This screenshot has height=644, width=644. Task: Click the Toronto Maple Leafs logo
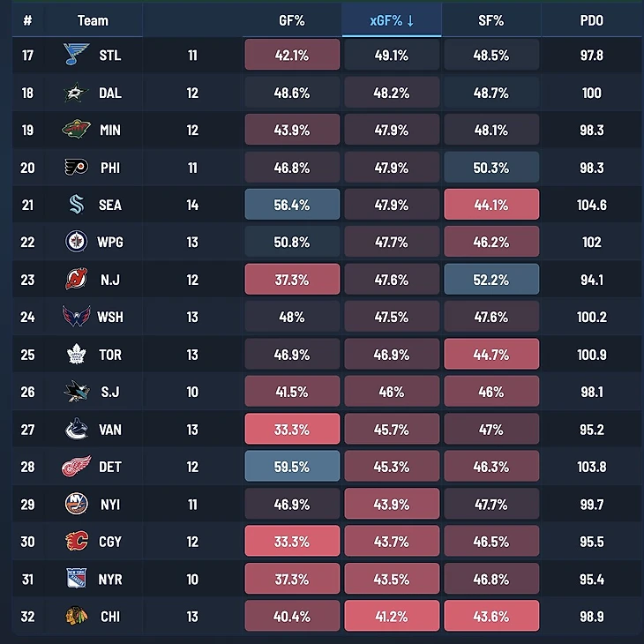pos(77,354)
